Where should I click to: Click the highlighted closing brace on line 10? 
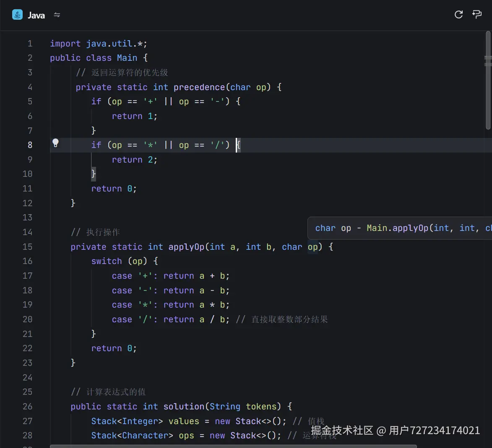click(94, 174)
